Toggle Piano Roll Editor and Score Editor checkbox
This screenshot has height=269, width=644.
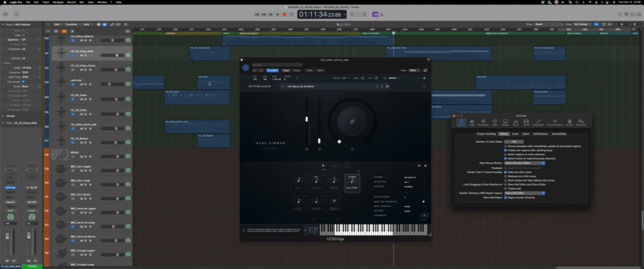click(506, 185)
